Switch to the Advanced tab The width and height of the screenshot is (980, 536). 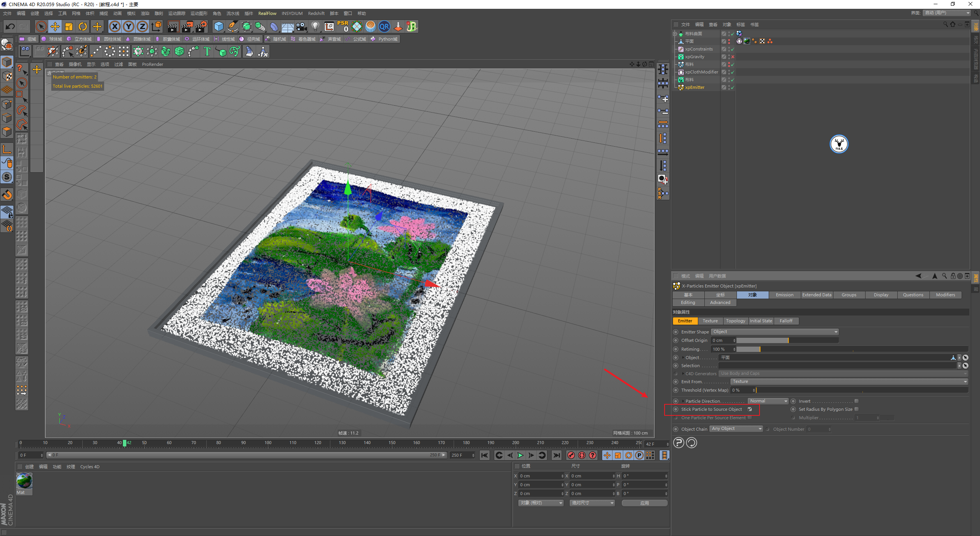pyautogui.click(x=720, y=302)
